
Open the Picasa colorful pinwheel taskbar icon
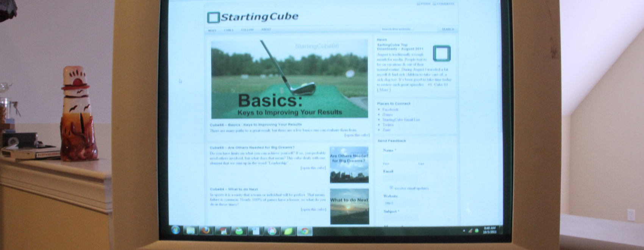coord(272,231)
